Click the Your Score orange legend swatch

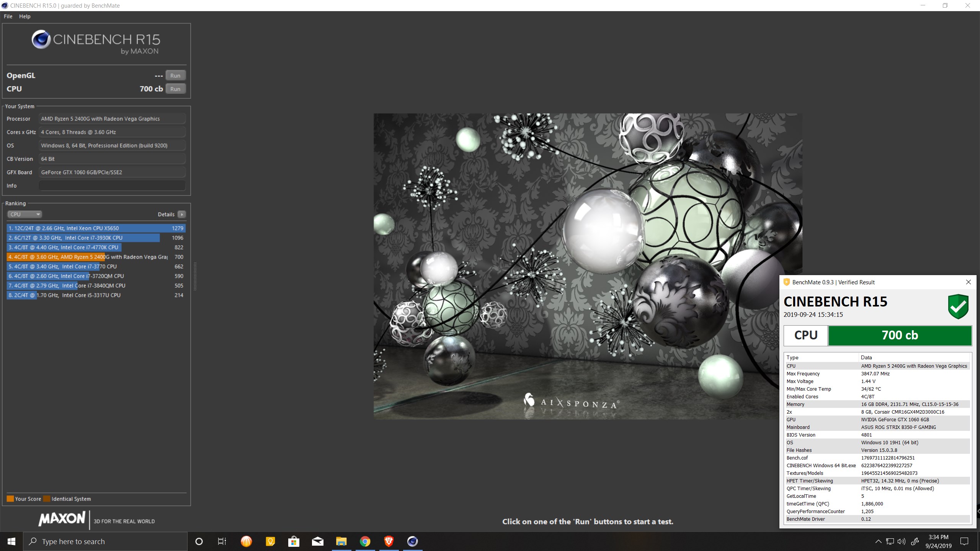(10, 499)
